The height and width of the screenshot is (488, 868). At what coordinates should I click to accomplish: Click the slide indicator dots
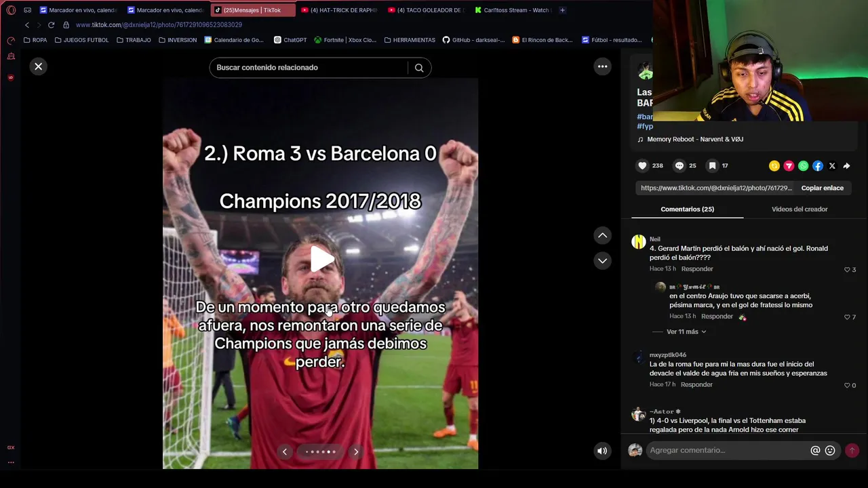pyautogui.click(x=321, y=451)
